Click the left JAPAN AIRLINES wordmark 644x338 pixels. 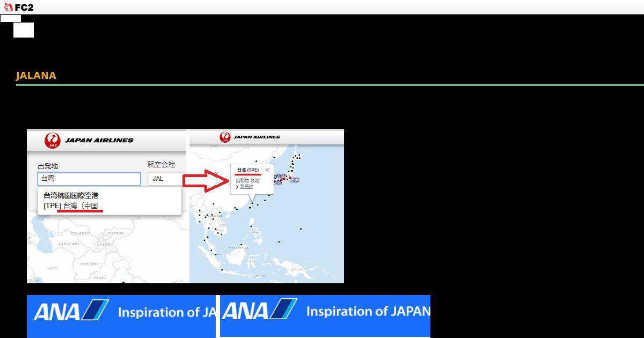click(99, 141)
